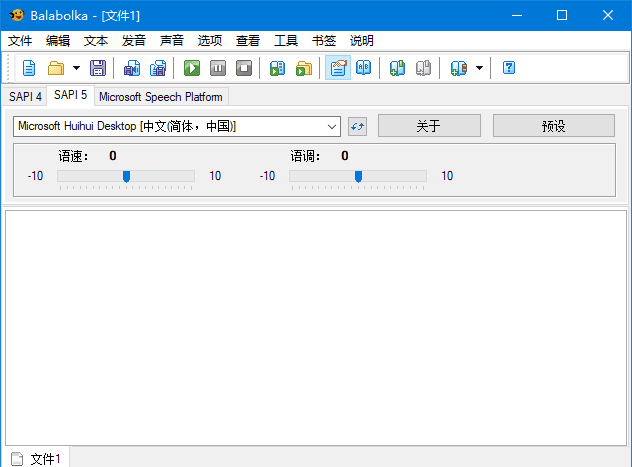Open the 发音 menu
Screen dimensions: 632x467
[x=133, y=41]
